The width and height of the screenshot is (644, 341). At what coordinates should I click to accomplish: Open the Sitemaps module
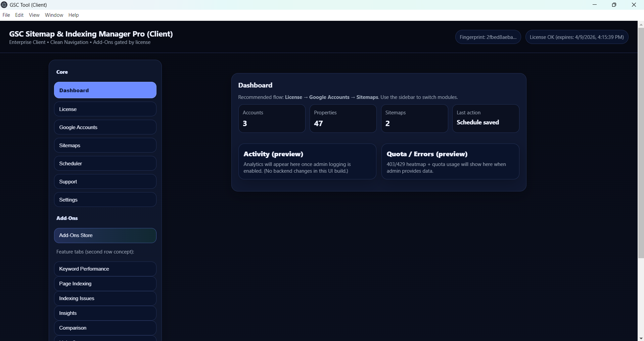pos(105,145)
